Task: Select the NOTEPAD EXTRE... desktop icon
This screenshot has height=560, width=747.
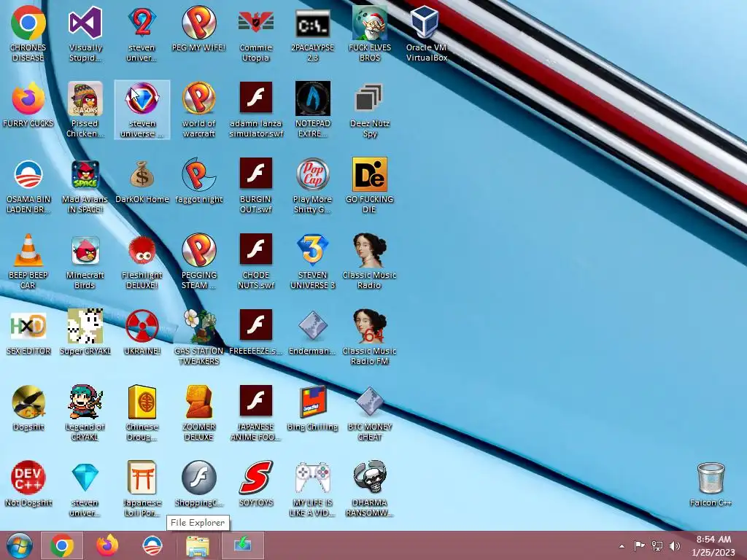Action: tap(312, 110)
